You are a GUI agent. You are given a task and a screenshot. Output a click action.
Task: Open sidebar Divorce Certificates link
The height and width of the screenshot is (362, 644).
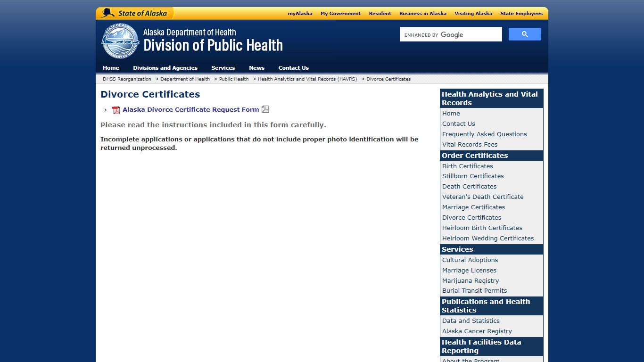tap(472, 218)
